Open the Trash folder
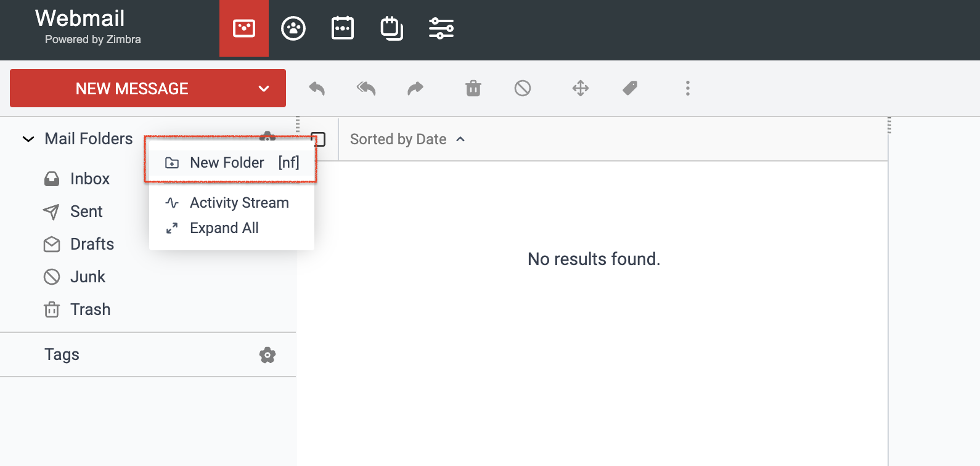The height and width of the screenshot is (466, 980). click(91, 309)
